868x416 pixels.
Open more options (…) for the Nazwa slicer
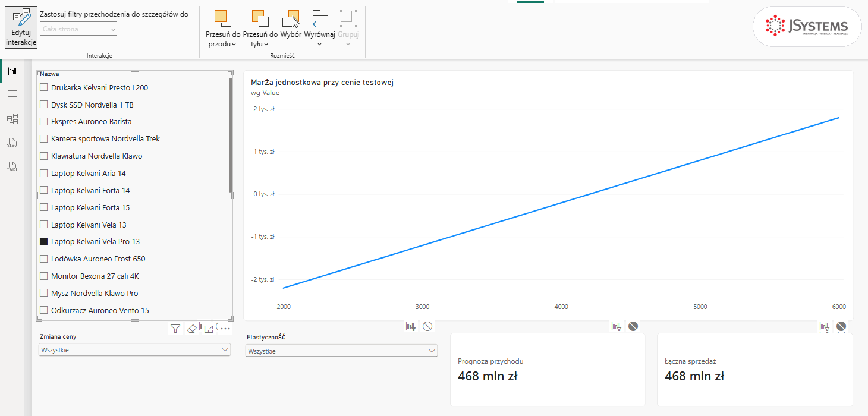pyautogui.click(x=225, y=328)
